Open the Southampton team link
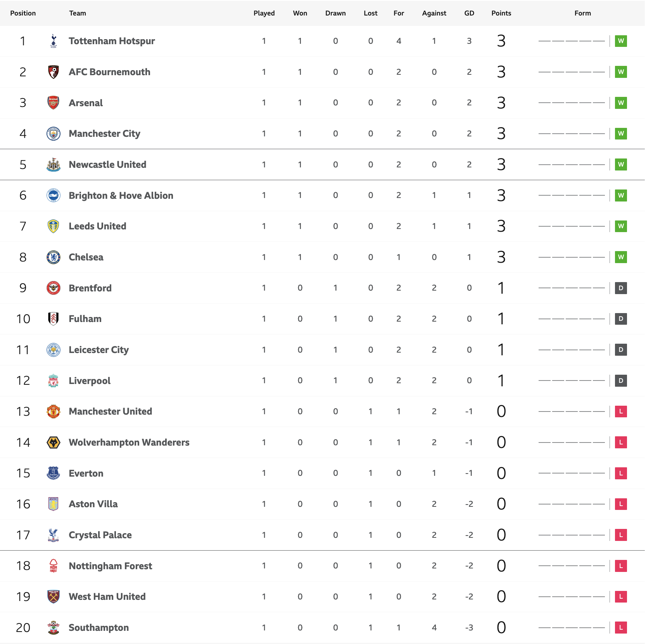Screen dimensions: 646x644 click(98, 628)
